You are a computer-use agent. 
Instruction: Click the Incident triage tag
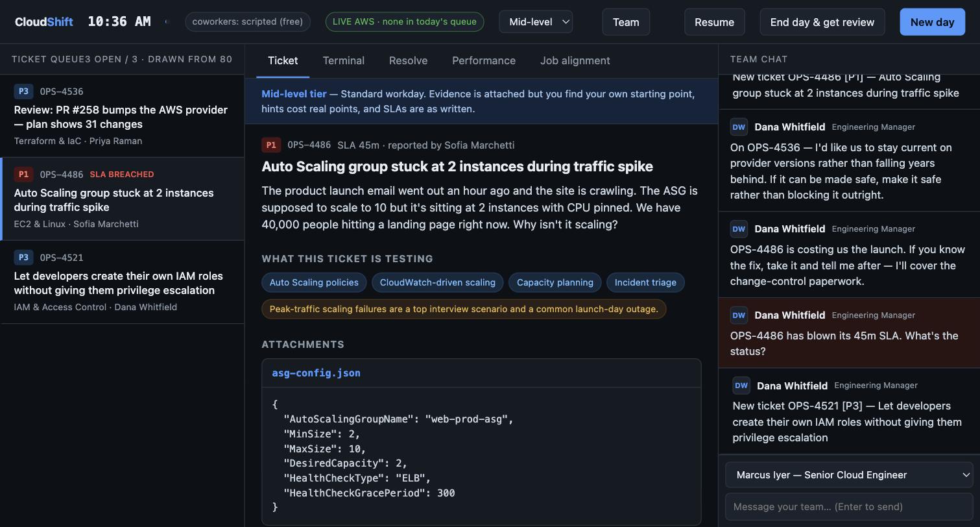(x=645, y=282)
